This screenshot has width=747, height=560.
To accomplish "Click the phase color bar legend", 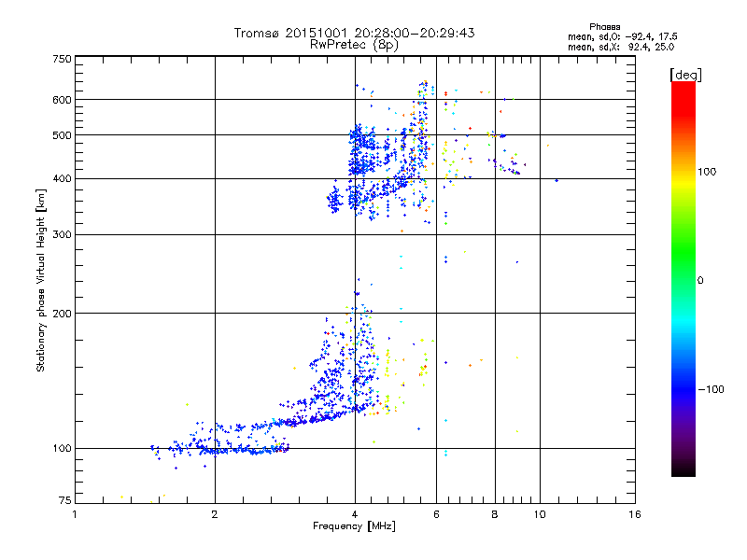I will pos(684,278).
